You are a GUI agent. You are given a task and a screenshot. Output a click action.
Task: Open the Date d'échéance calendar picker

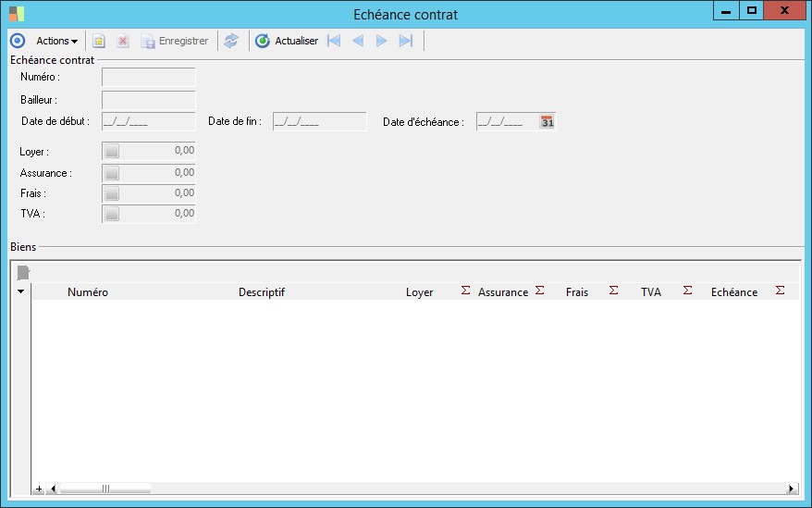[547, 122]
